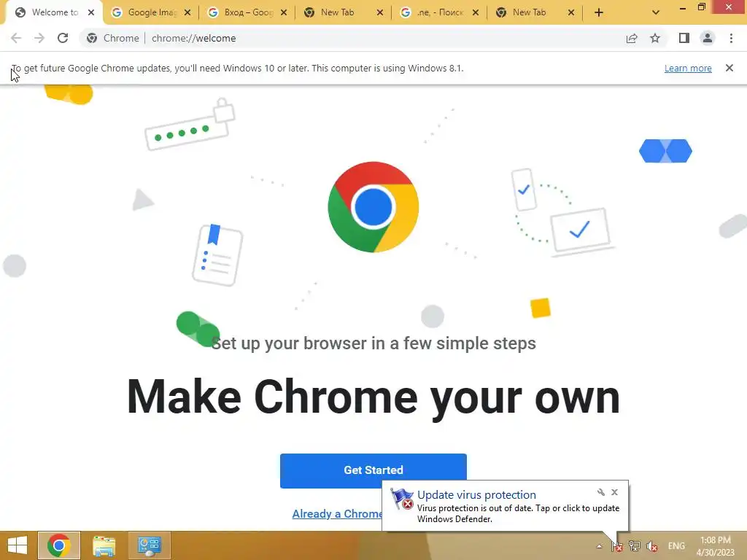Viewport: 747px width, 560px height.
Task: Dismiss the Windows update infobar
Action: pyautogui.click(x=729, y=68)
